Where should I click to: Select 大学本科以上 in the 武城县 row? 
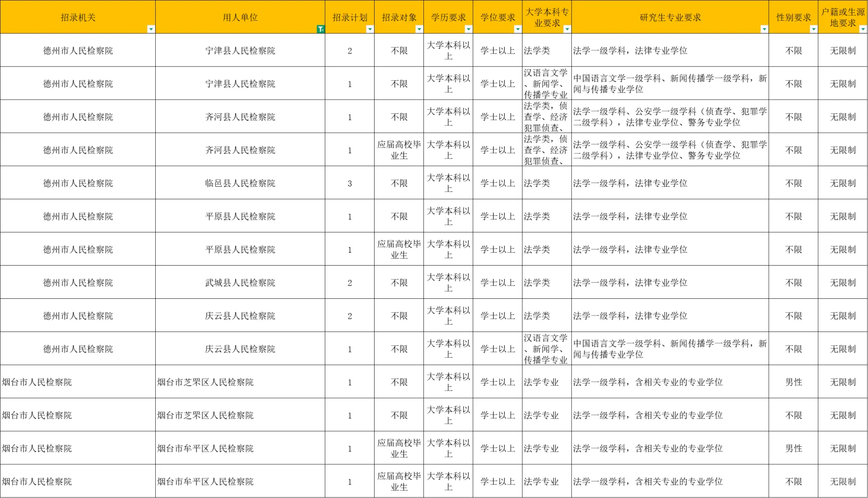click(x=448, y=283)
